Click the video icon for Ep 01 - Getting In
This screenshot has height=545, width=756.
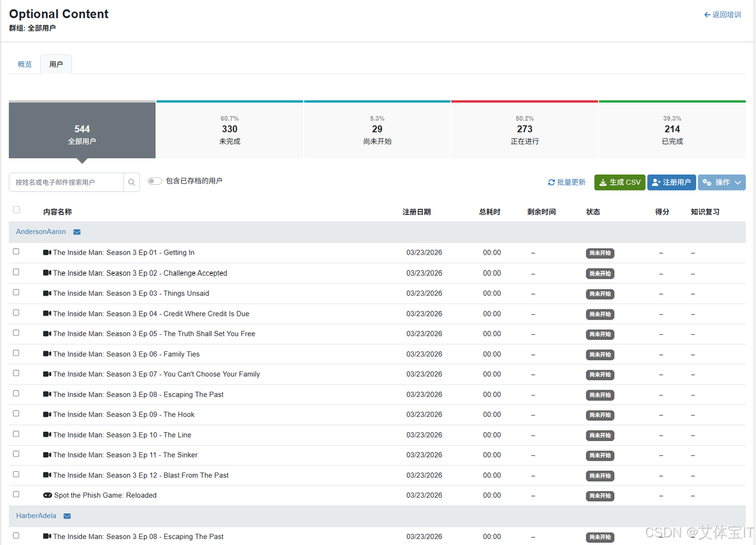pos(47,253)
